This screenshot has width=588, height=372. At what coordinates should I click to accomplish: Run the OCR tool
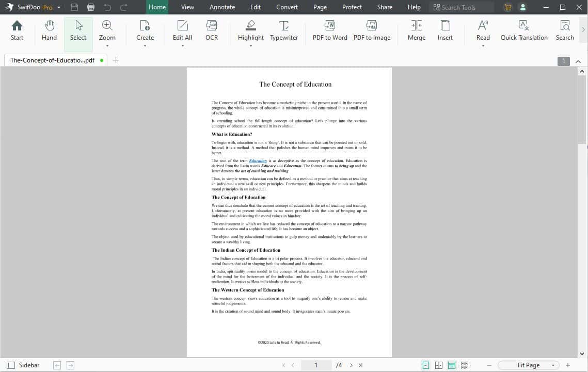[x=212, y=31]
